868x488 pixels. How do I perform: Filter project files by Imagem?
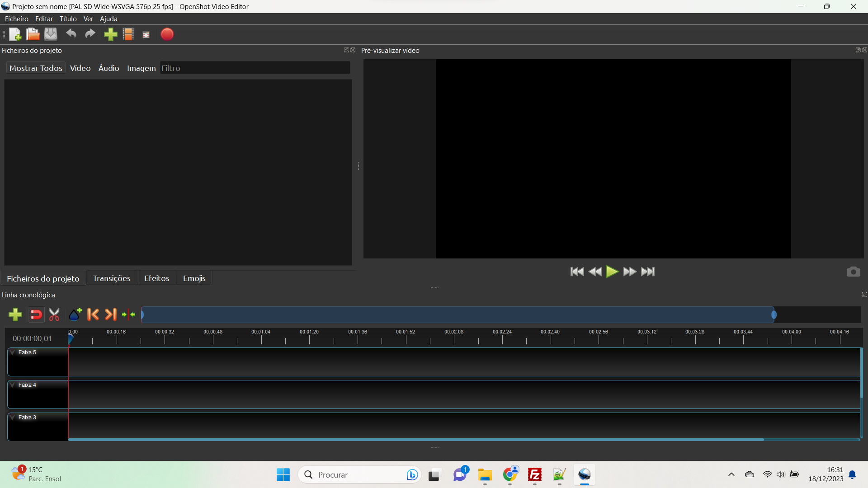(142, 68)
